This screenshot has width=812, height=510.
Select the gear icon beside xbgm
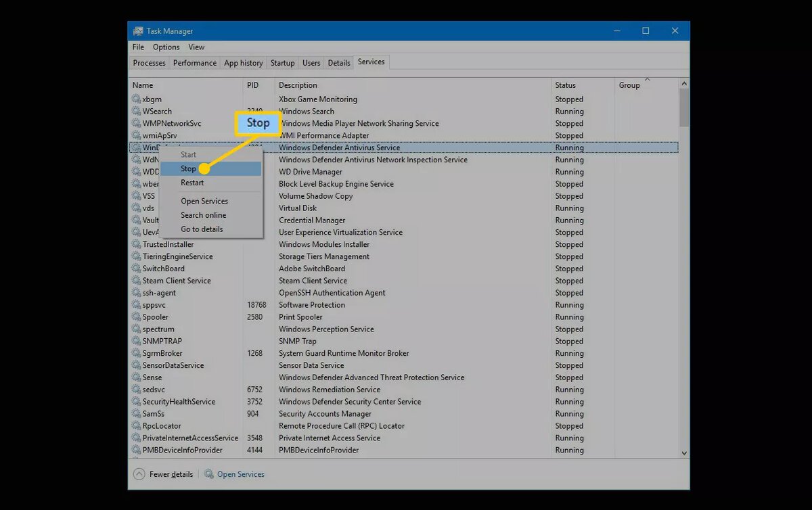136,99
